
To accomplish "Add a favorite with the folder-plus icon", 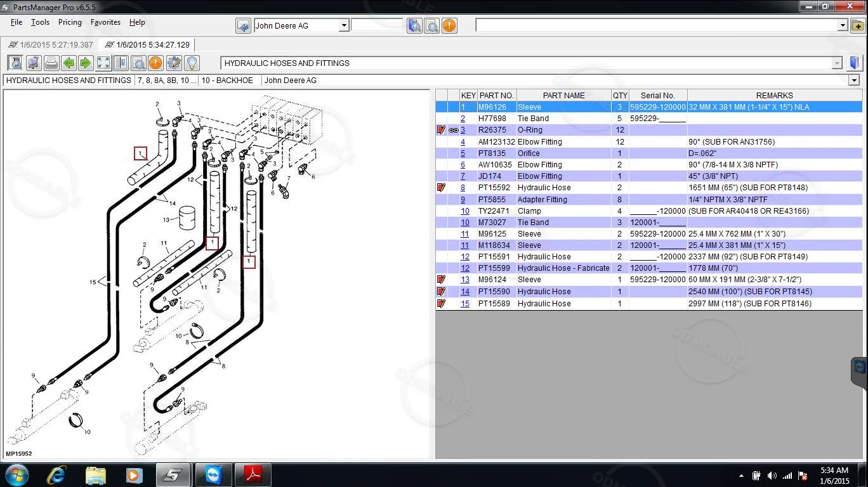I will click(858, 25).
